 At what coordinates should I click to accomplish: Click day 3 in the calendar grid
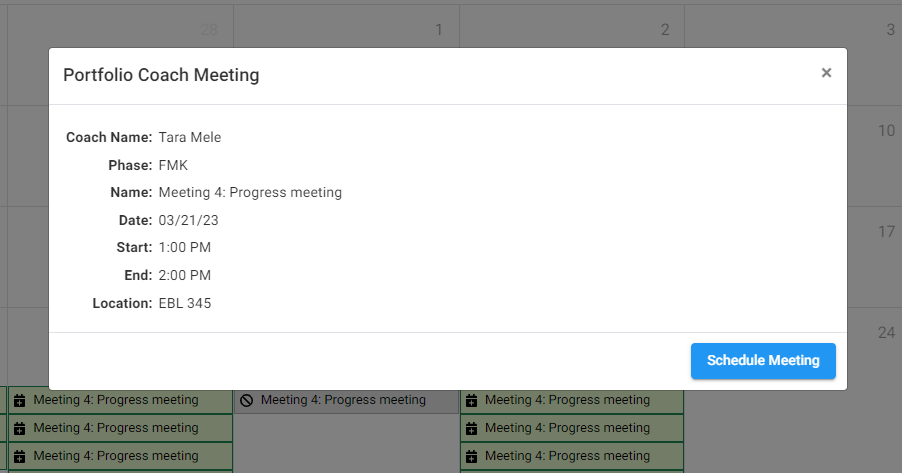coord(890,30)
